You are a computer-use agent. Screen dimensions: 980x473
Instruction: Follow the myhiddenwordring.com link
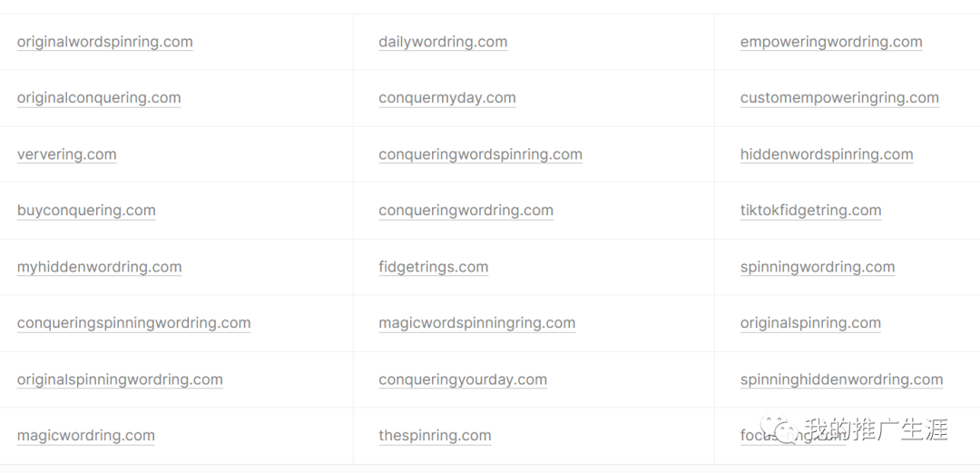pos(99,267)
